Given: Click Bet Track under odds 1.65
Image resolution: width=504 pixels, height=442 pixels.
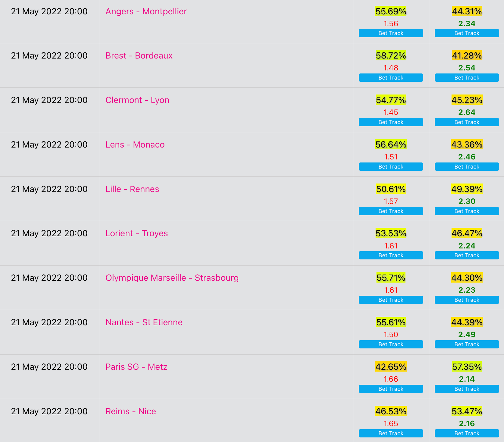Looking at the screenshot, I should (391, 433).
